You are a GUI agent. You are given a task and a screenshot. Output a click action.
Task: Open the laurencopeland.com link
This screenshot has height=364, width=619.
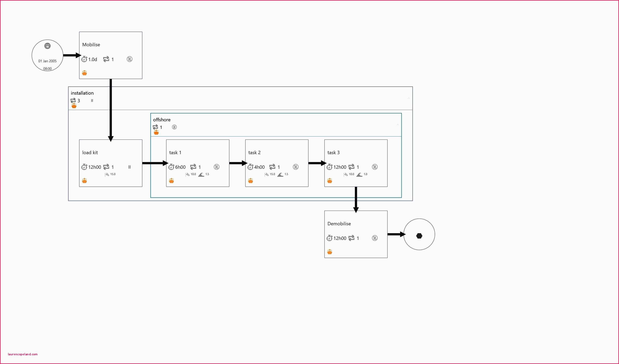(23, 354)
